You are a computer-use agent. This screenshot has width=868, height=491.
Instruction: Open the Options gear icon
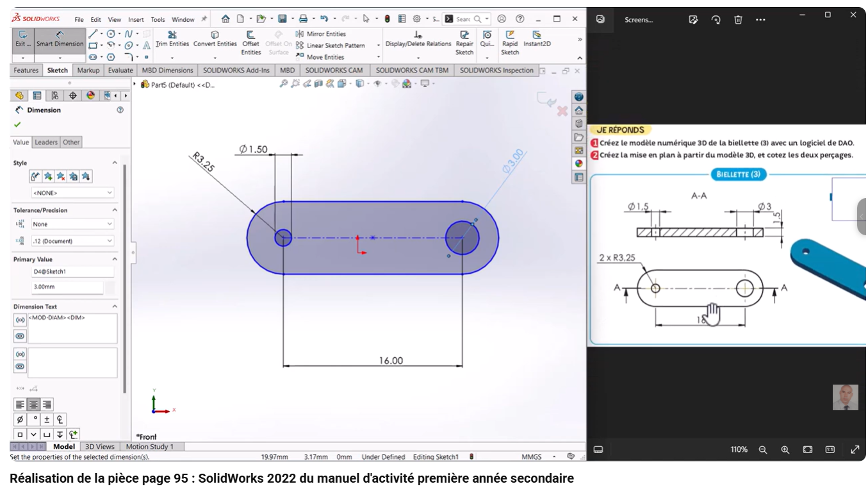pyautogui.click(x=417, y=19)
